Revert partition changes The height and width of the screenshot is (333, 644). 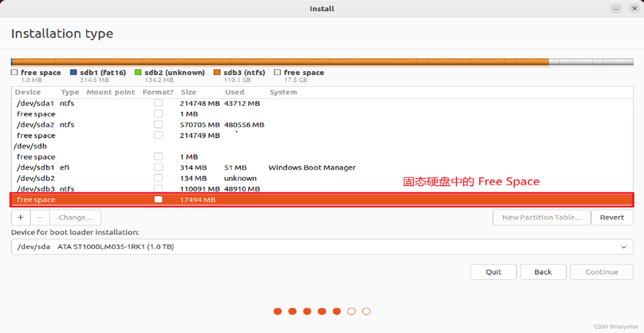click(612, 217)
